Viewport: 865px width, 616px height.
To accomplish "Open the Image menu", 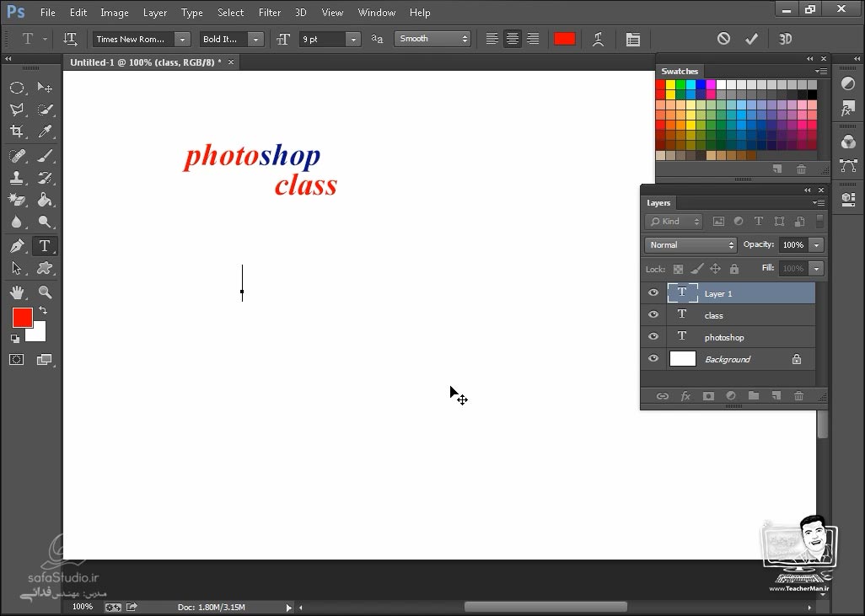I will (114, 12).
